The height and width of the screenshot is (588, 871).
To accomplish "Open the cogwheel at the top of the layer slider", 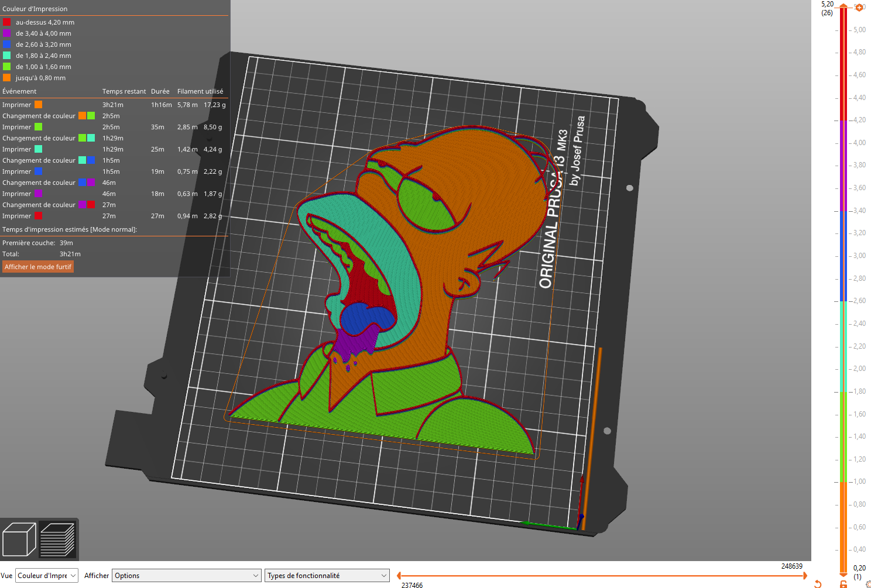I will click(x=859, y=7).
